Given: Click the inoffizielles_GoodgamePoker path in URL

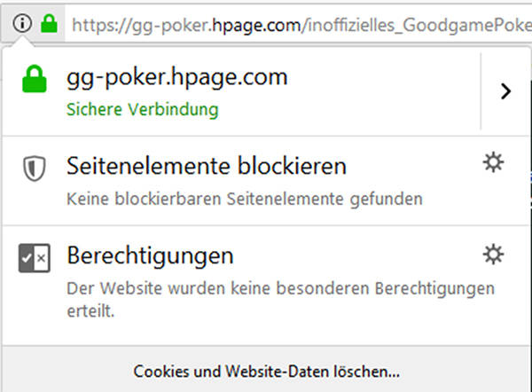Looking at the screenshot, I should click(417, 26).
